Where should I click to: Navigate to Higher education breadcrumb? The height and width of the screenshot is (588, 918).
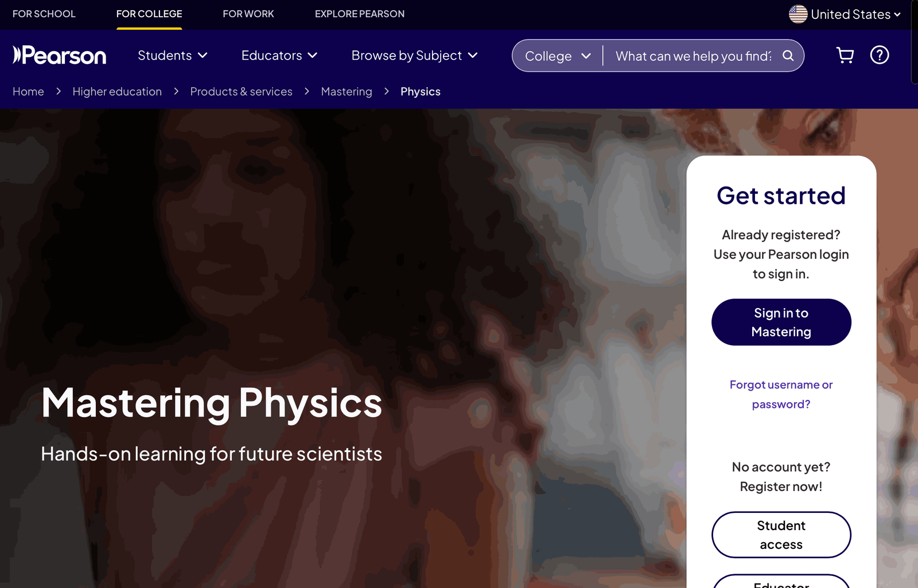pyautogui.click(x=117, y=92)
